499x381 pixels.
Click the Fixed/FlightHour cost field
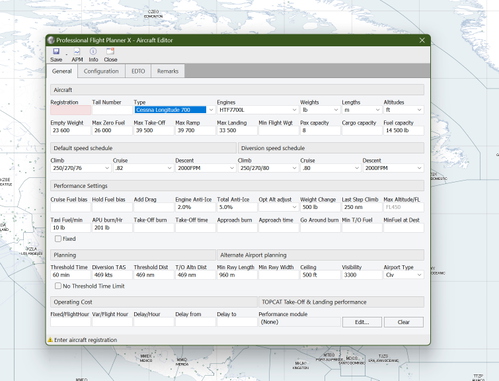70,322
